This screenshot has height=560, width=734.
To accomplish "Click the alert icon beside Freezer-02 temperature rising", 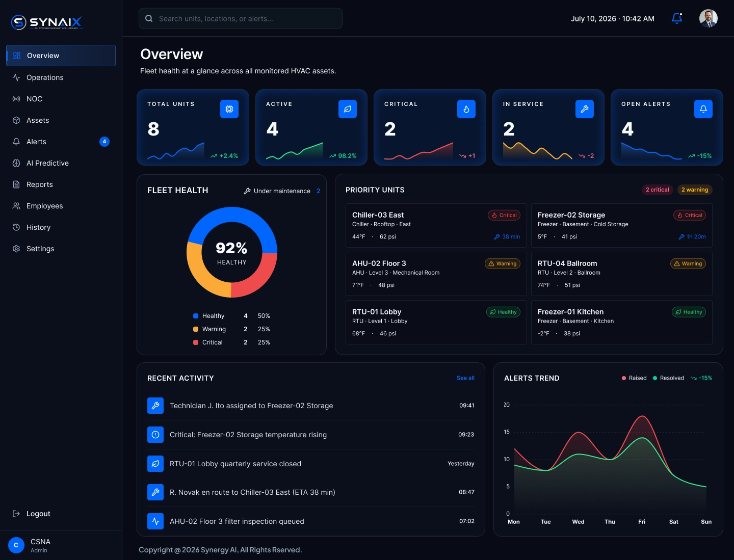I will coord(155,435).
